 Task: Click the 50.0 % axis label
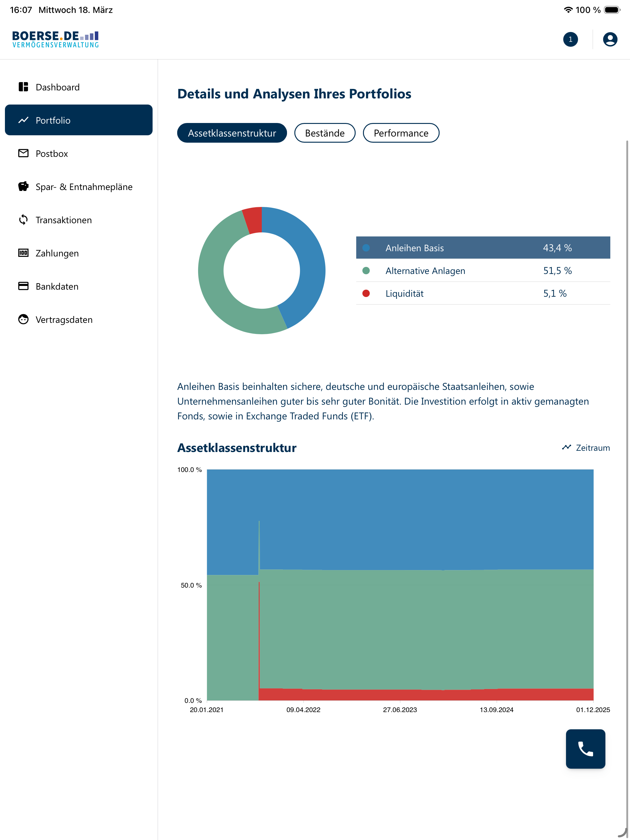pos(191,585)
